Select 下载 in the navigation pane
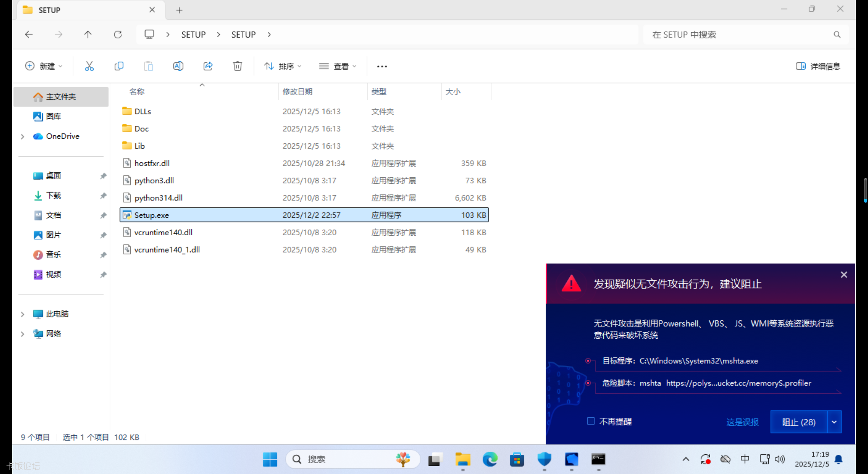Viewport: 868px width, 474px height. click(53, 196)
